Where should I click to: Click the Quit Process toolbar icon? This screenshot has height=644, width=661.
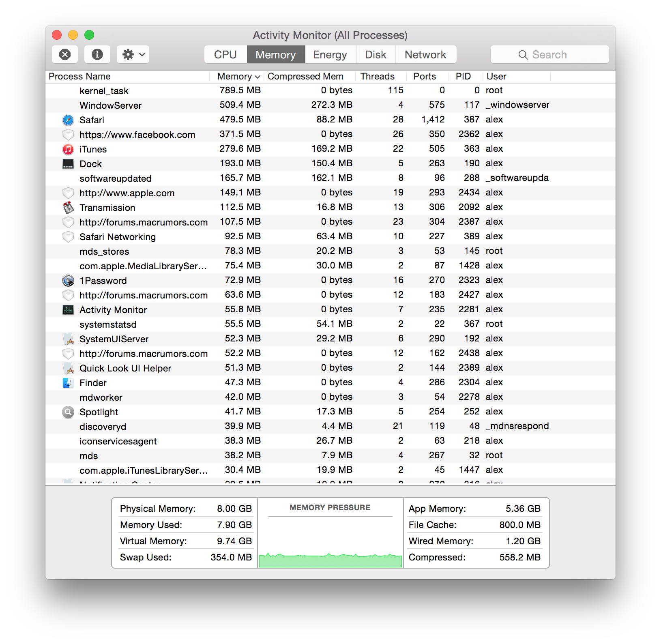tap(65, 54)
